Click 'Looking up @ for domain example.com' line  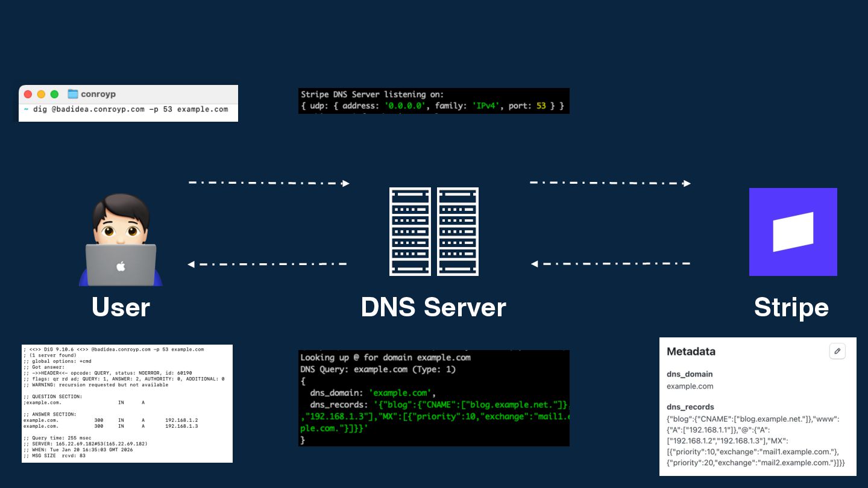click(x=385, y=357)
